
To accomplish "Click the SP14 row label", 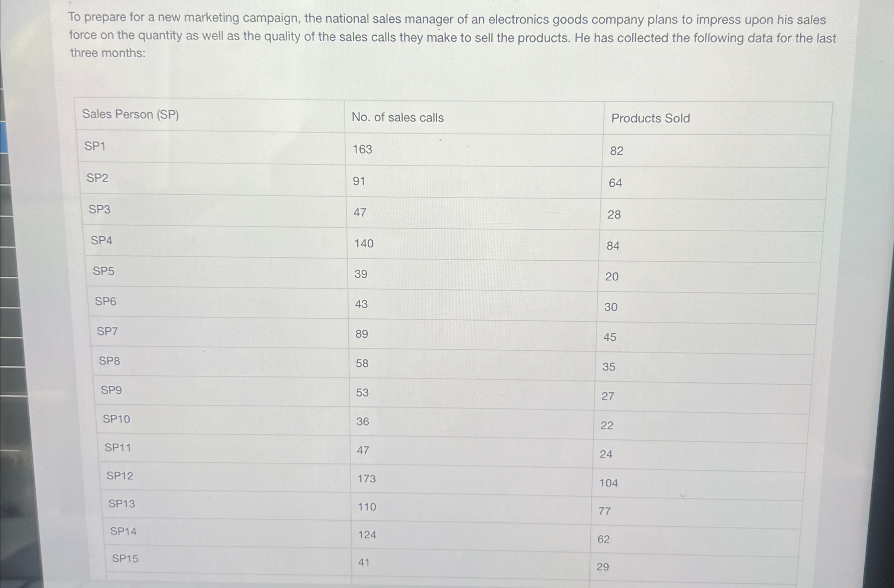I will click(123, 531).
